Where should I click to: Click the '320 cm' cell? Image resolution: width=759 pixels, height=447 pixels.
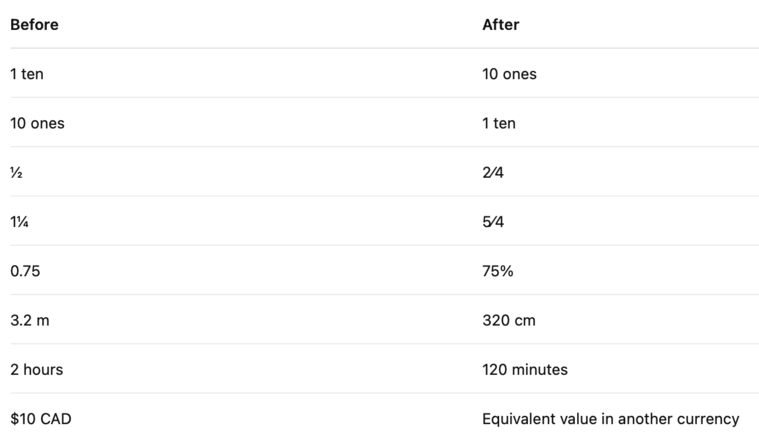[509, 321]
